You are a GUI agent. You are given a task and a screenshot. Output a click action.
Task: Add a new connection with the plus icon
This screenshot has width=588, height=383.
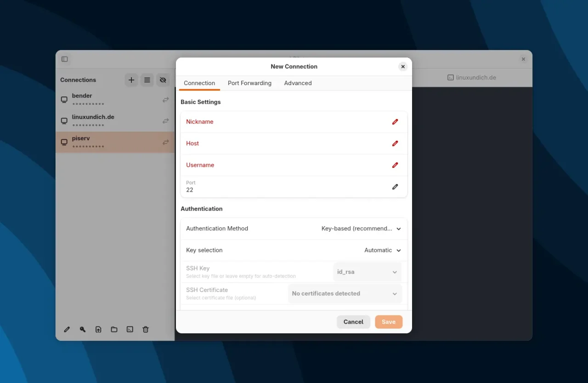click(x=131, y=80)
